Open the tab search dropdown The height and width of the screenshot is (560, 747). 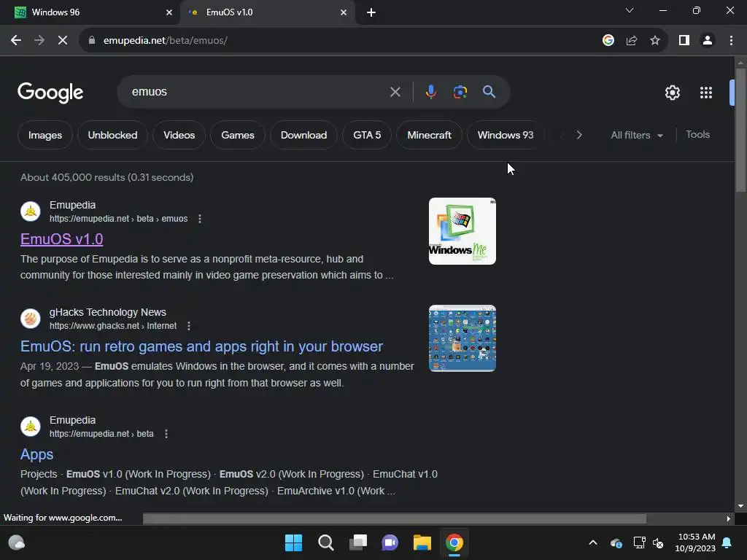click(630, 10)
